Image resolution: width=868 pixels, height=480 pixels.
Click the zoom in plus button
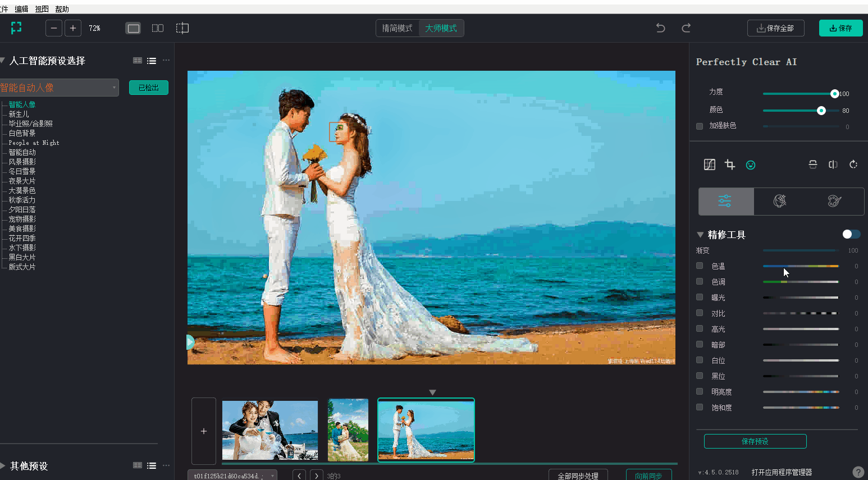pos(73,28)
